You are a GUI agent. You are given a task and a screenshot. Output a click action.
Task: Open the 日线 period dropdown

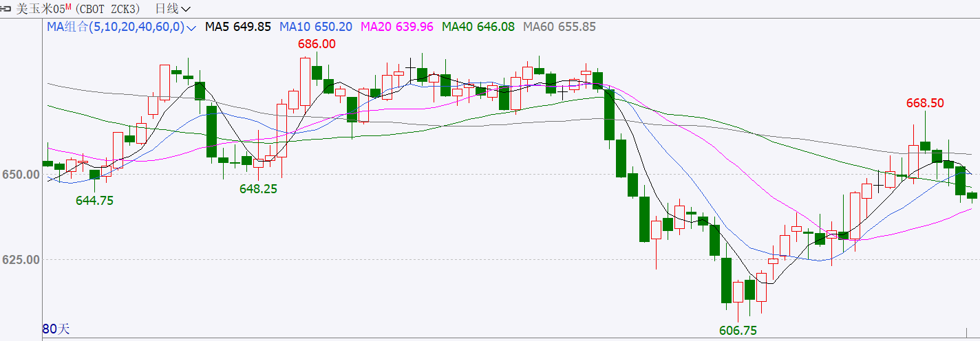pos(173,9)
